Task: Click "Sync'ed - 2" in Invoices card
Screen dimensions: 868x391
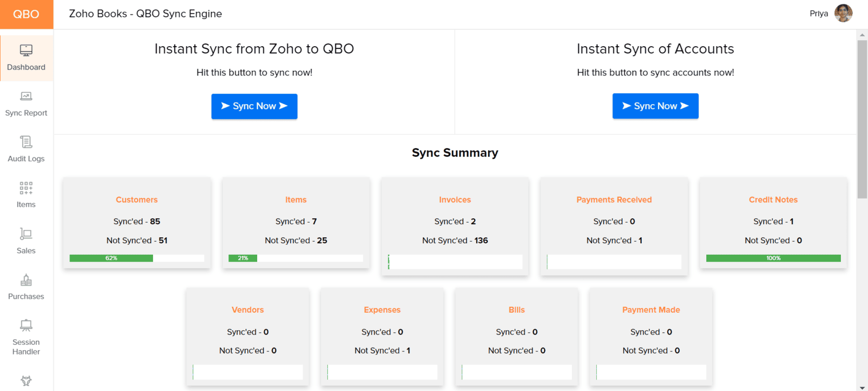Action: pyautogui.click(x=455, y=222)
